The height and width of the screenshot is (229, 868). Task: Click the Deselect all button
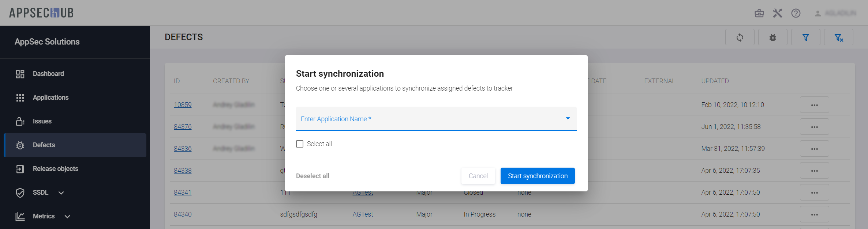coord(313,176)
